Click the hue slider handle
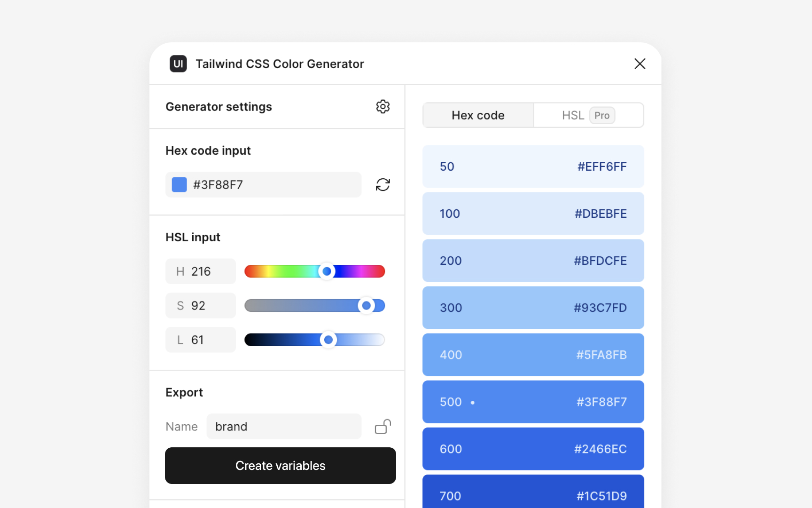 pyautogui.click(x=327, y=271)
